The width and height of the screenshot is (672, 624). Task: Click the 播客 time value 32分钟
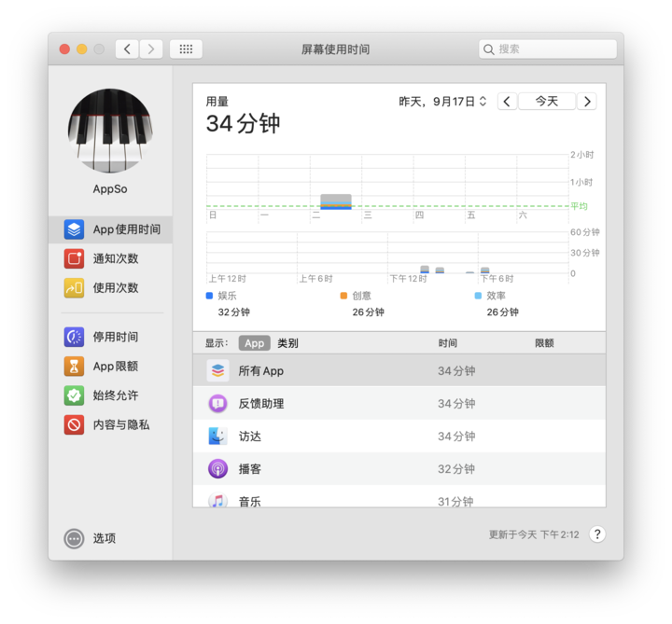(x=456, y=469)
